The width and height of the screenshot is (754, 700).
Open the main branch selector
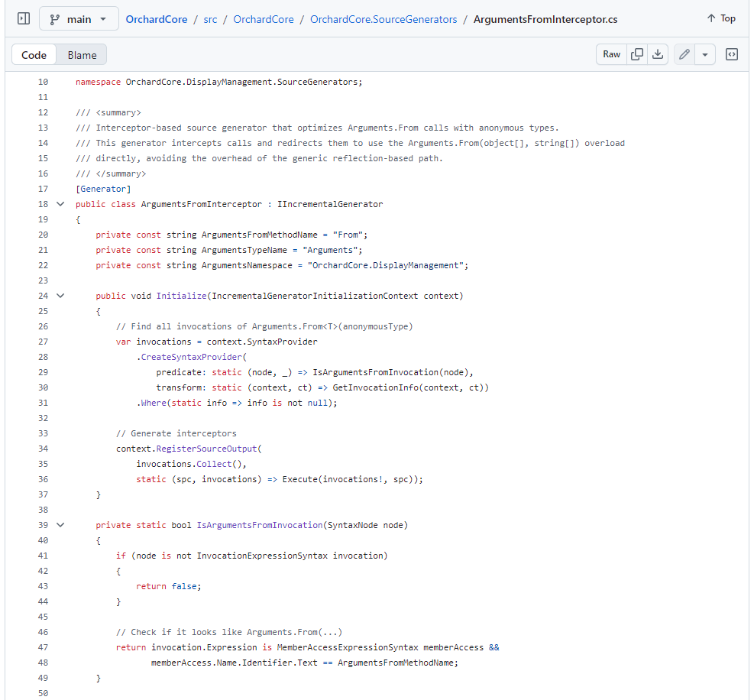tap(79, 19)
